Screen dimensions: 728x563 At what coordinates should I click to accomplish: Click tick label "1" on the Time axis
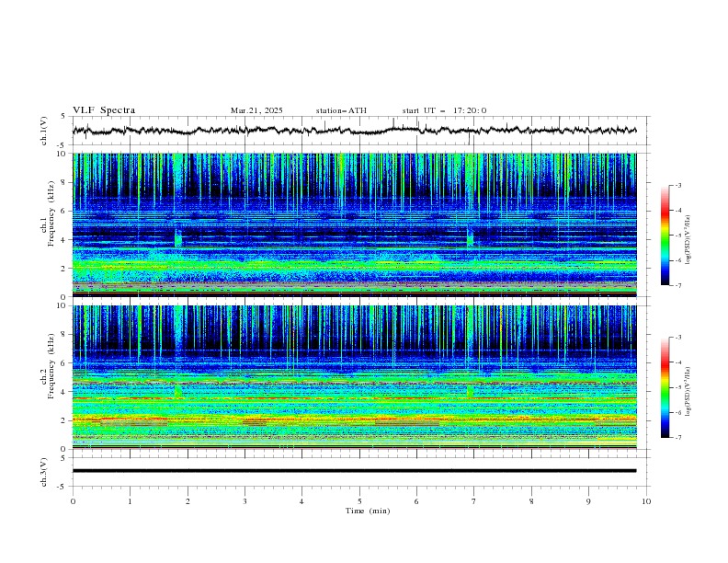(130, 501)
